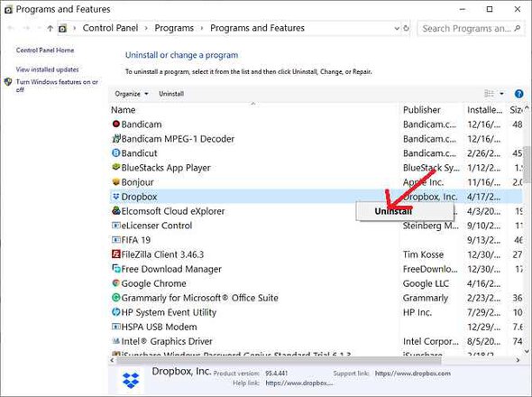Select the Intel Graphics Driver row
The image size is (532, 397).
click(316, 341)
